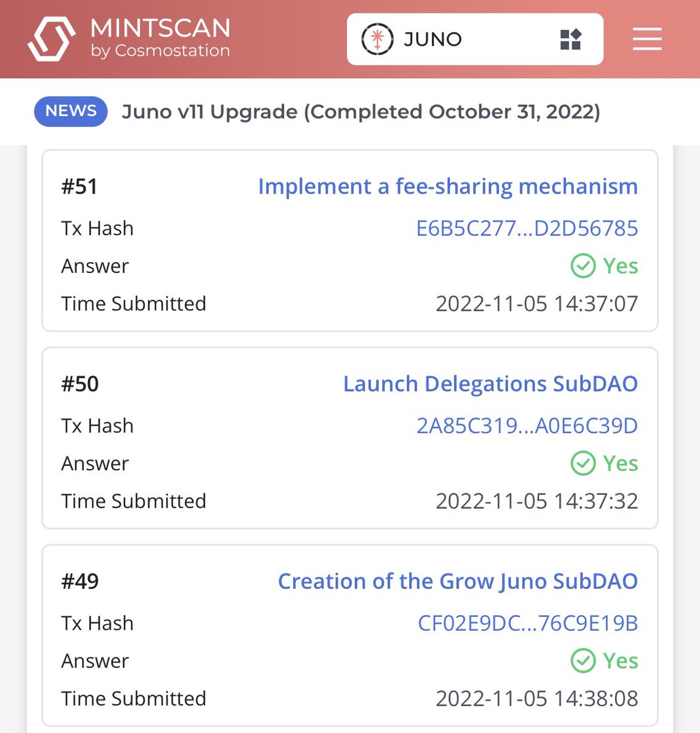Click Tx Hash label in proposal #51 card

click(x=97, y=228)
